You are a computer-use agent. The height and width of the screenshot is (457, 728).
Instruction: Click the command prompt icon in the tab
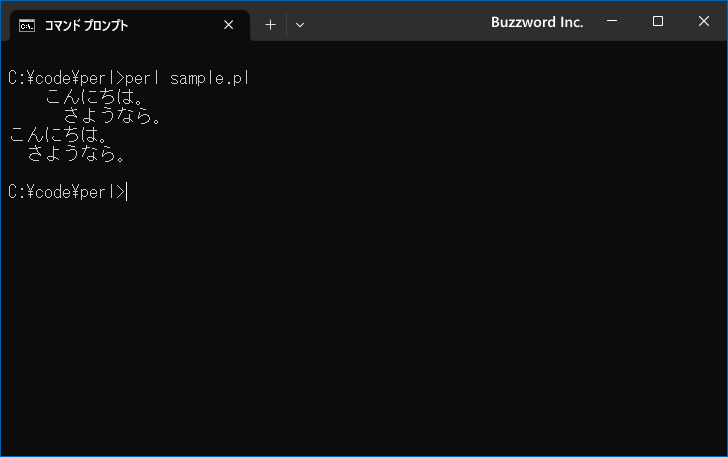(x=27, y=26)
